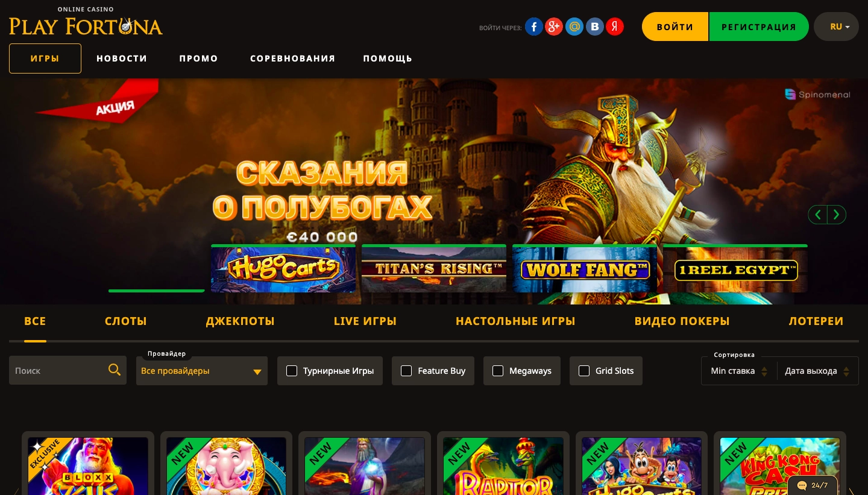Click the green Регистрация button
This screenshot has width=868, height=495.
[x=759, y=27]
